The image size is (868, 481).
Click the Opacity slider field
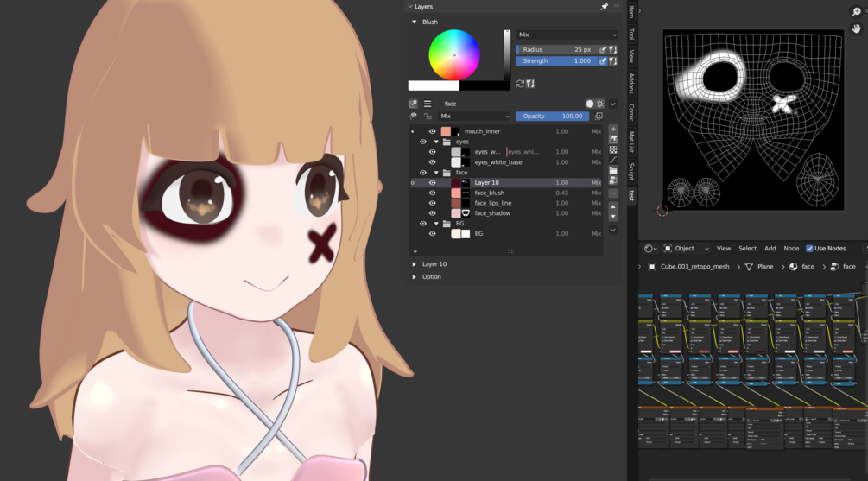pyautogui.click(x=552, y=117)
